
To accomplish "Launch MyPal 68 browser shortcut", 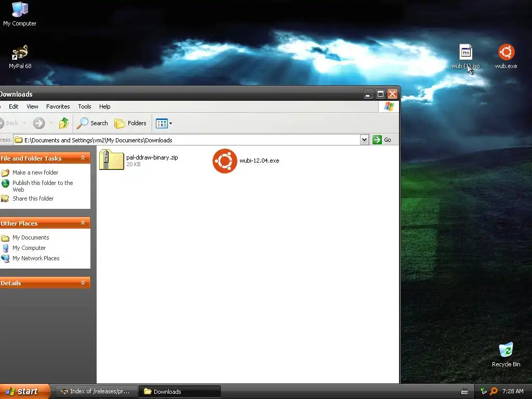I will point(20,56).
